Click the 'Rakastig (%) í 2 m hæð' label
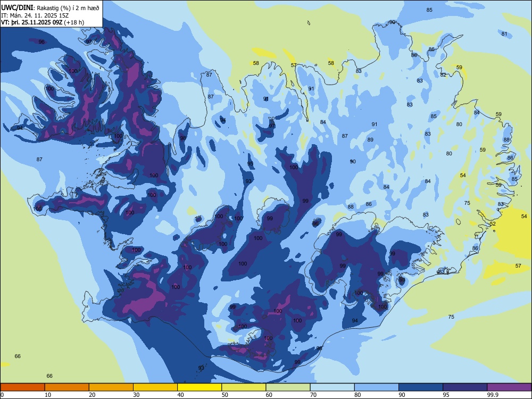532x399 pixels. [68, 8]
